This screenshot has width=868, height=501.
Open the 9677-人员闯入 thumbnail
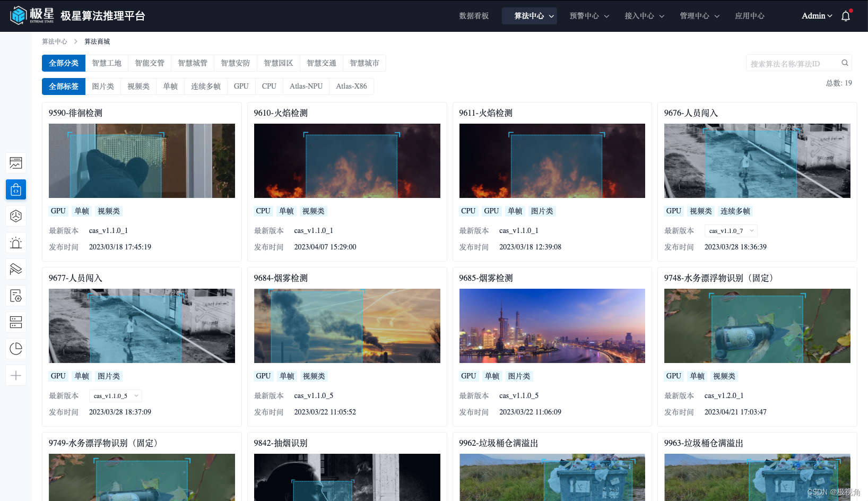coord(142,326)
